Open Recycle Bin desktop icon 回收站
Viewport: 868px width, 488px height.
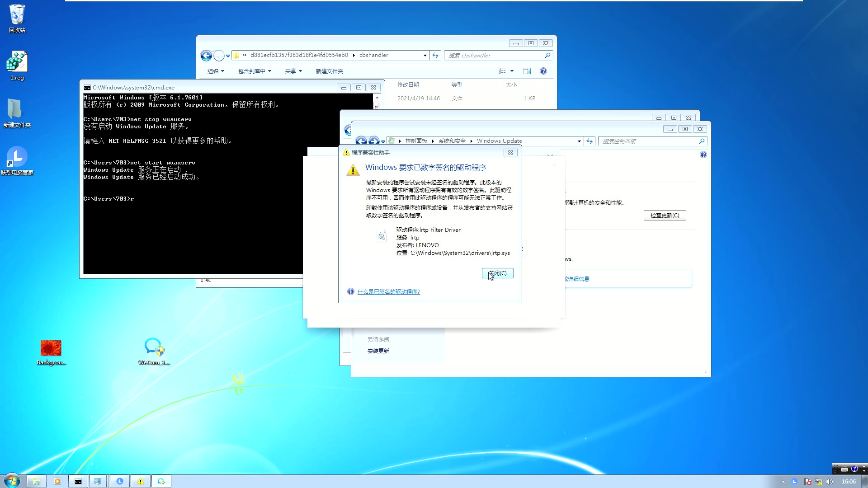pos(17,18)
